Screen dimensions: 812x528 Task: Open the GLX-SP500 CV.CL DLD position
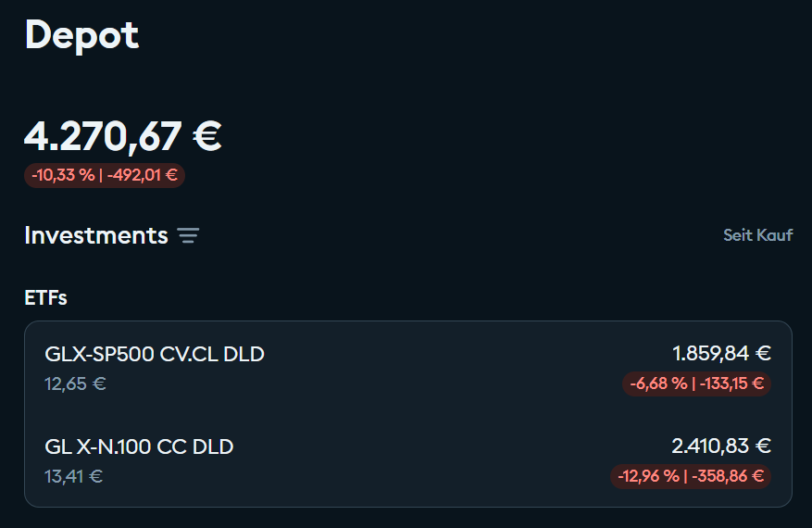pyautogui.click(x=155, y=354)
